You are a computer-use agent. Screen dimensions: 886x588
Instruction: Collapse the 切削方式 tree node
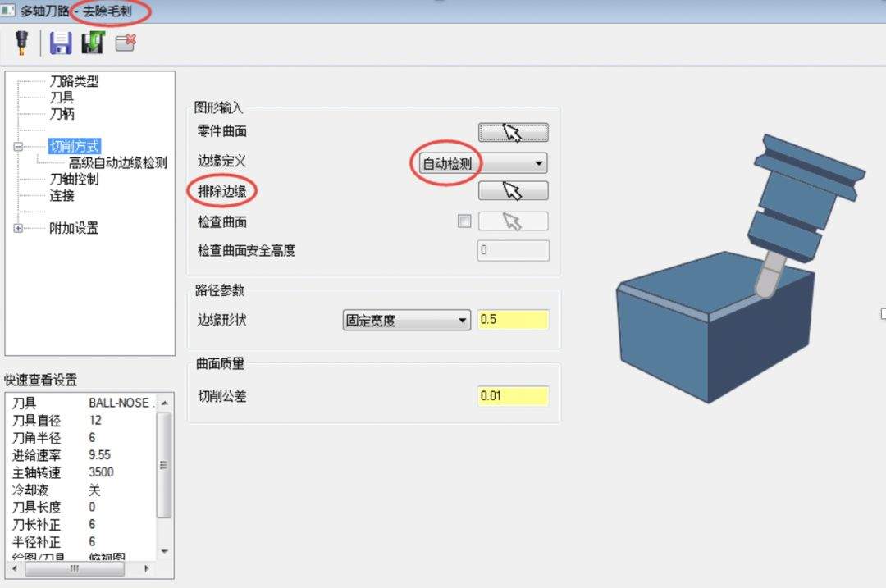pos(18,146)
